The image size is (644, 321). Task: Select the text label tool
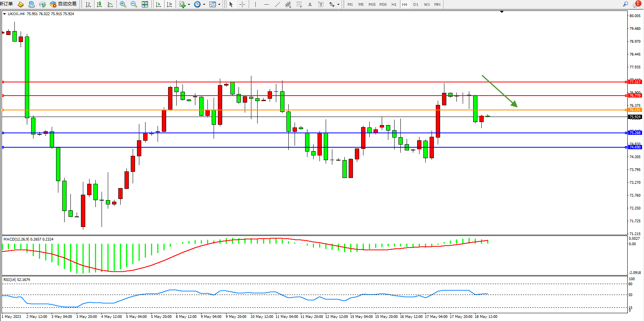pos(321,4)
